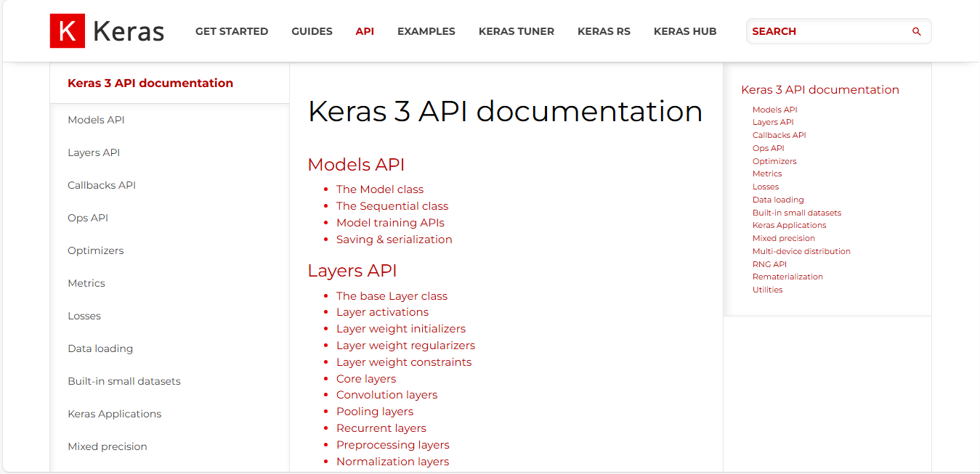Click the Layers API heading in main content

(x=352, y=271)
